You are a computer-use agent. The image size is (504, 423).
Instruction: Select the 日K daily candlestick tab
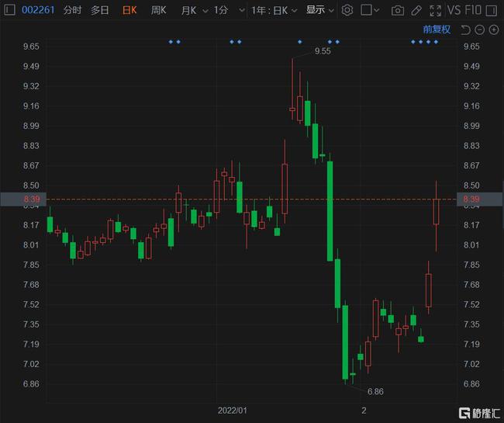coord(129,10)
